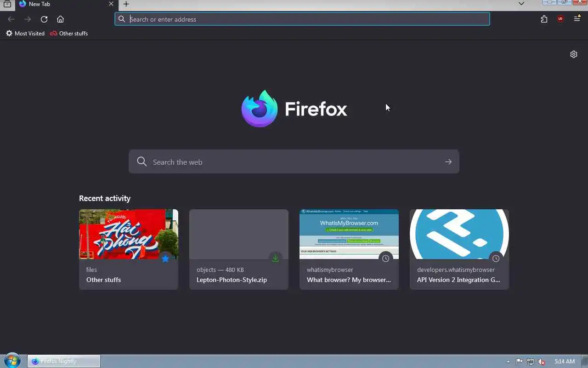Click the Windows Start orb

[12, 361]
